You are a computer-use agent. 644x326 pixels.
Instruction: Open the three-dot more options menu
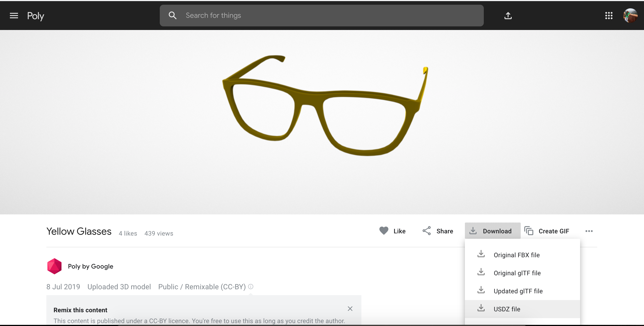[589, 231]
